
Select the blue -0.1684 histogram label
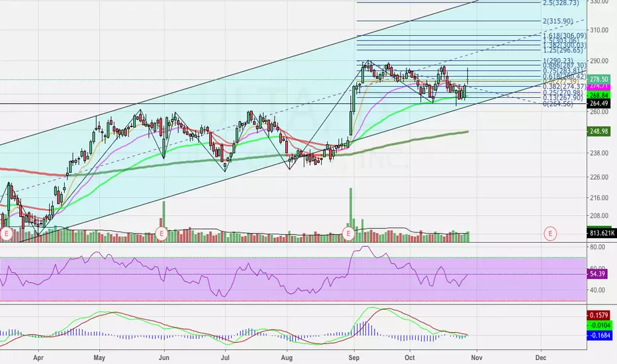[x=600, y=335]
